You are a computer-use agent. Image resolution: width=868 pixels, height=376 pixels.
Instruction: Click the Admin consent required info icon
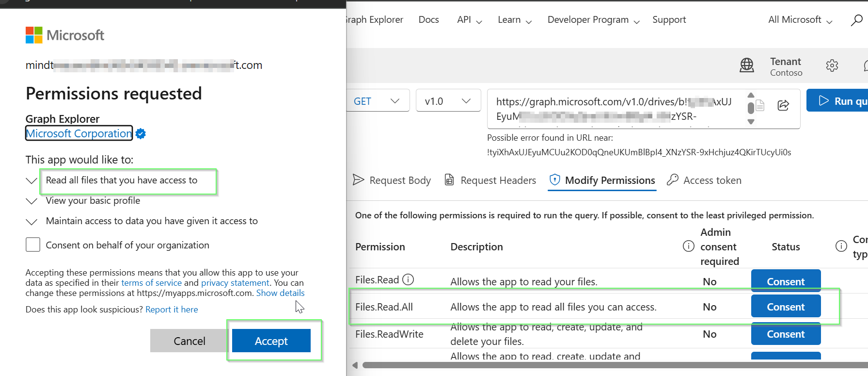688,246
